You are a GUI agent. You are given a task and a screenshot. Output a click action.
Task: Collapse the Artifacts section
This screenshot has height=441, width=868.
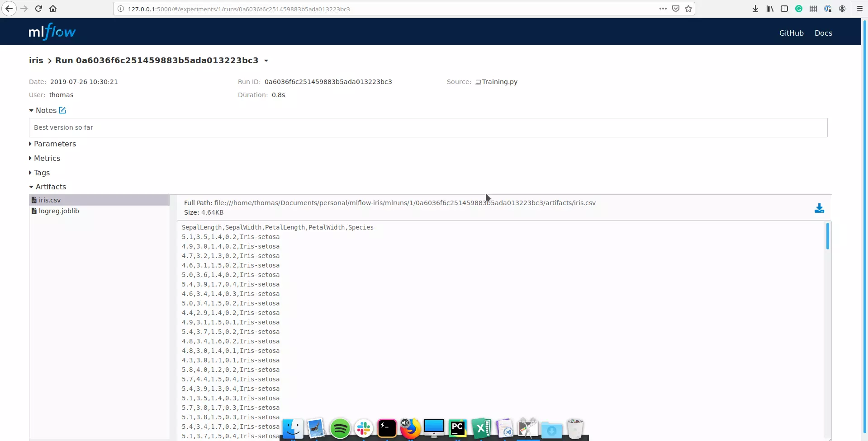[x=50, y=187]
